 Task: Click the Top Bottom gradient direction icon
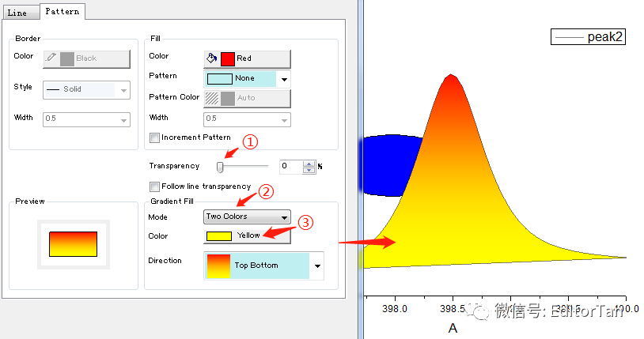pos(218,266)
